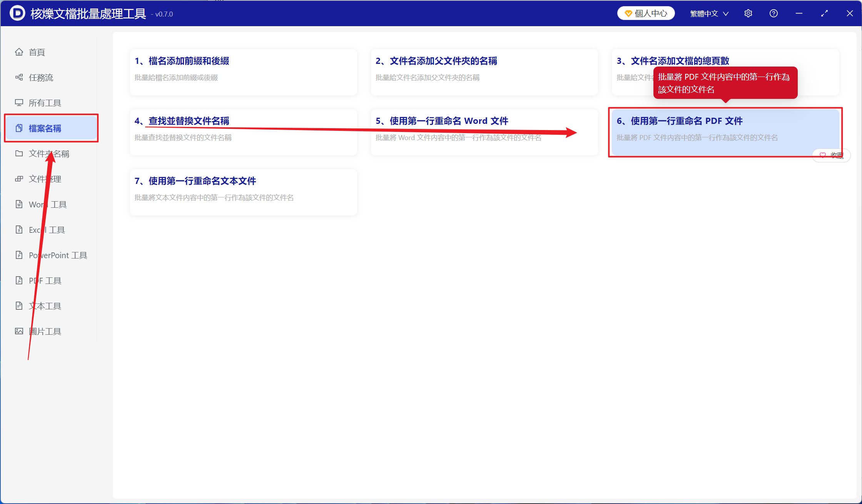Click the Word document icon in sidebar

[19, 204]
